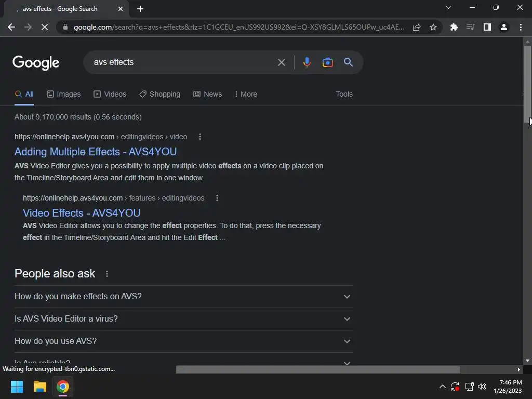Open Adding Multiple Effects - AVS4YOU link
This screenshot has height=399, width=532.
[x=96, y=152]
